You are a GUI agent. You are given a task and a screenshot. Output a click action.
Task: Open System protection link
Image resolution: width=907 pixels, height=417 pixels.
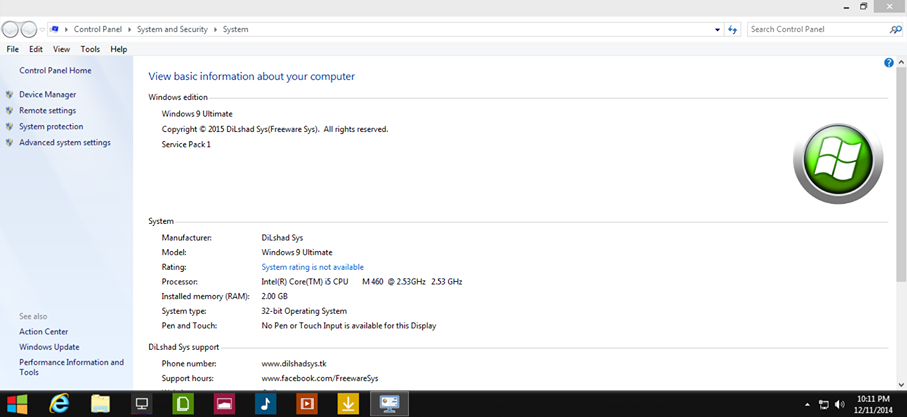click(x=51, y=127)
